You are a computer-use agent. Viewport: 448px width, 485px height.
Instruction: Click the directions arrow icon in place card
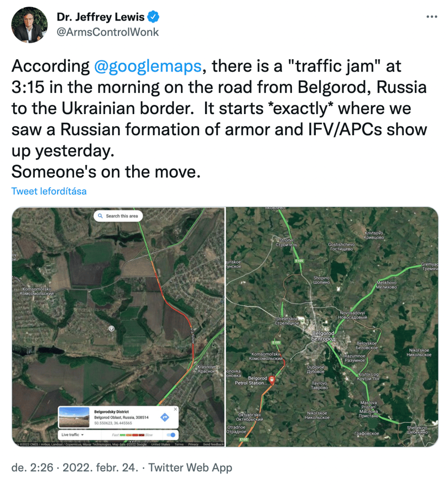click(x=165, y=417)
